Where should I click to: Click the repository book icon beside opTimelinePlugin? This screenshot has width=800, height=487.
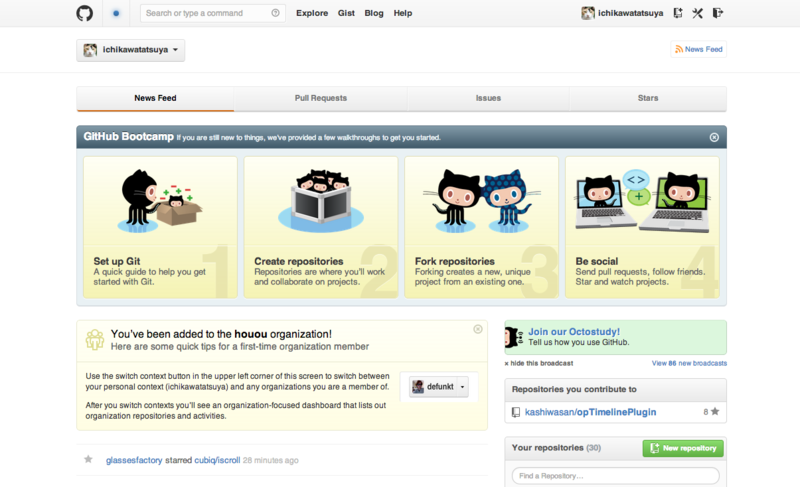516,412
